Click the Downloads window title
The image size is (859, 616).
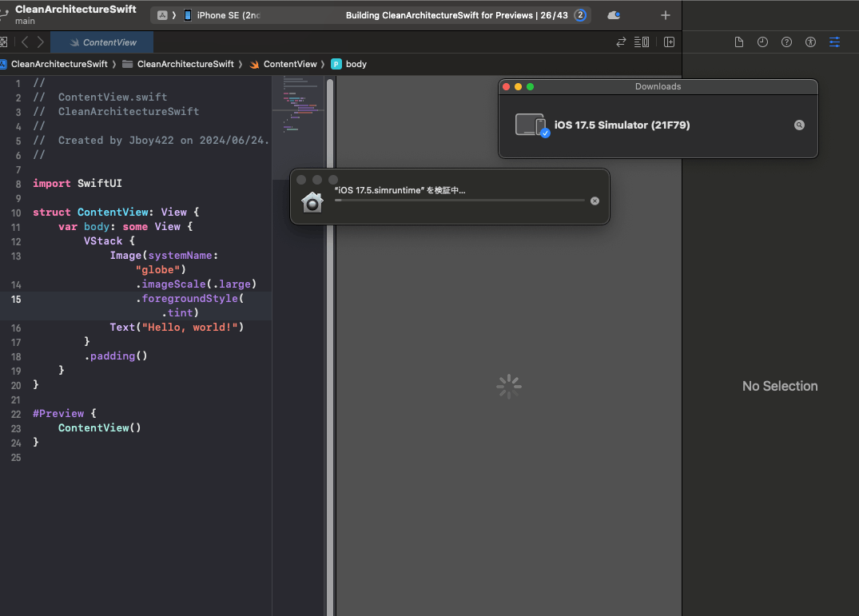pyautogui.click(x=658, y=86)
